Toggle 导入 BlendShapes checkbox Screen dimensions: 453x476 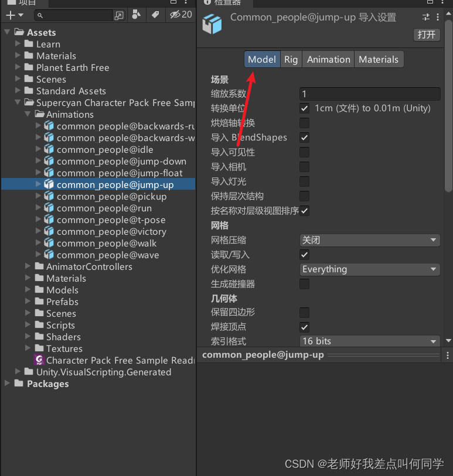pyautogui.click(x=304, y=138)
